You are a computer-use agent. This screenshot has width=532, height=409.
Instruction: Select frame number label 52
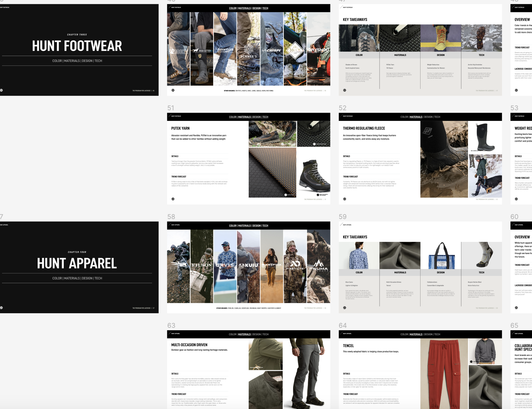pos(343,108)
